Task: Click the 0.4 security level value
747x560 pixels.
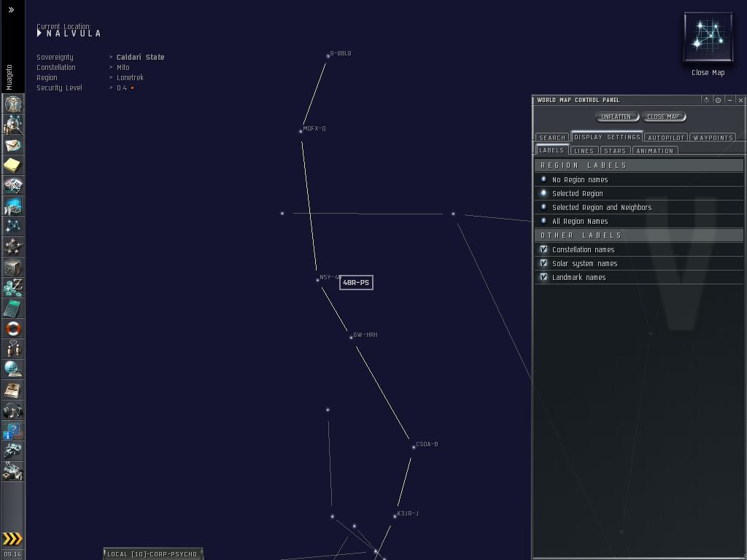Action: (x=122, y=88)
